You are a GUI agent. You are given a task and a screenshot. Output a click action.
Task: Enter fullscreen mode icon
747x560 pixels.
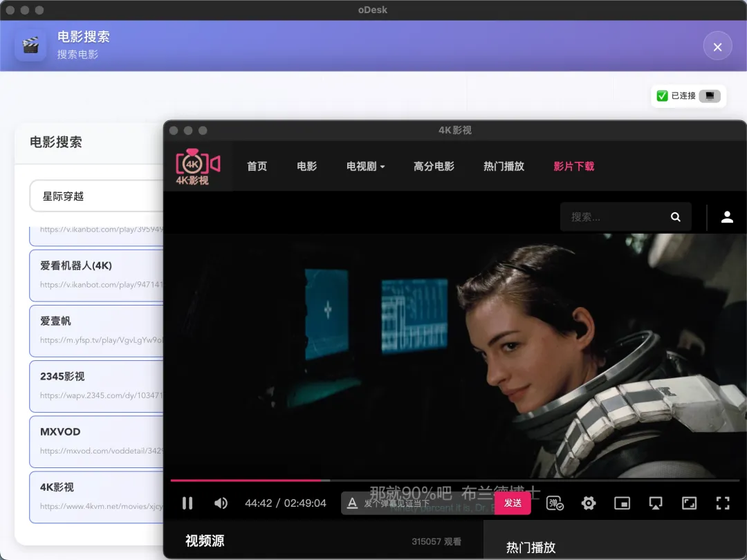pos(723,503)
